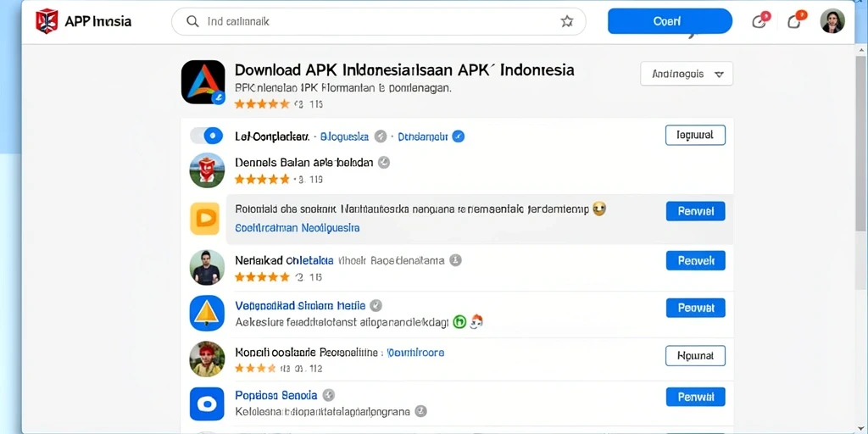Click the magnifier icon in search bar

click(x=192, y=21)
